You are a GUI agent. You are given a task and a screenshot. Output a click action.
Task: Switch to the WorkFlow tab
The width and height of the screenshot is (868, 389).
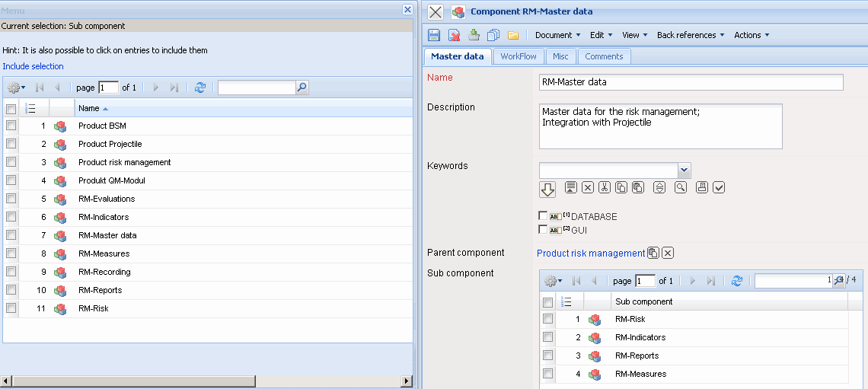(x=518, y=56)
